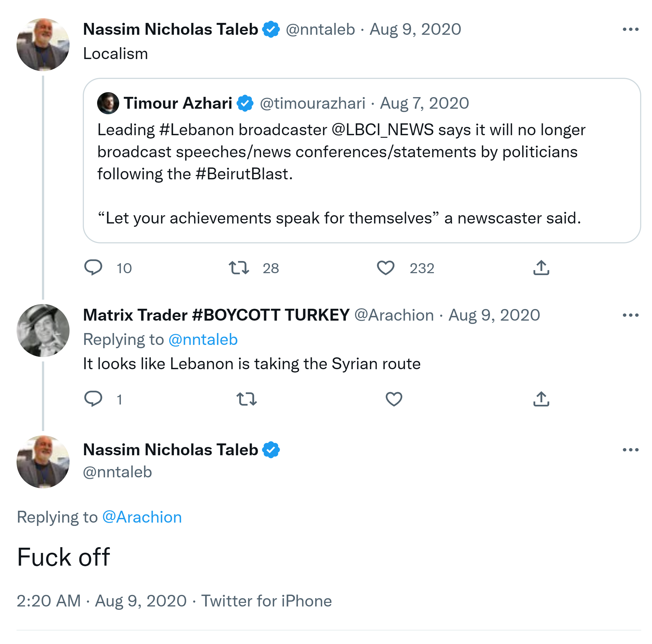Like the Localism tweet with 232 likes
The width and height of the screenshot is (652, 644).
[385, 268]
